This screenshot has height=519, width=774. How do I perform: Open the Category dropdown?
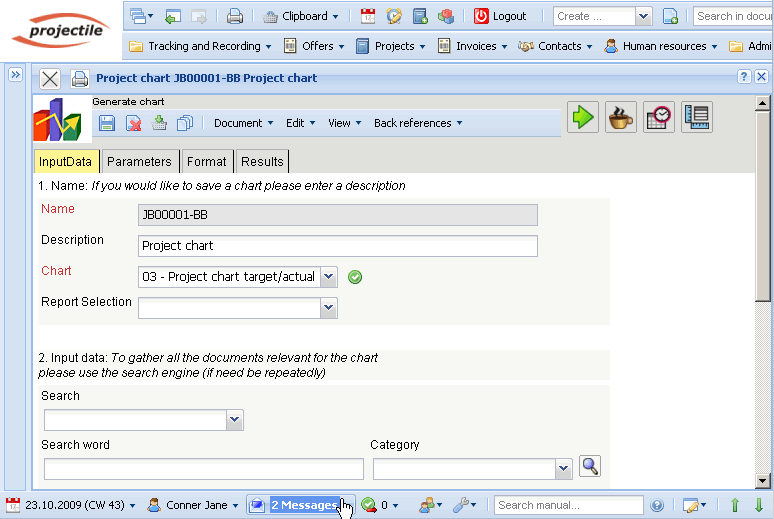(564, 469)
